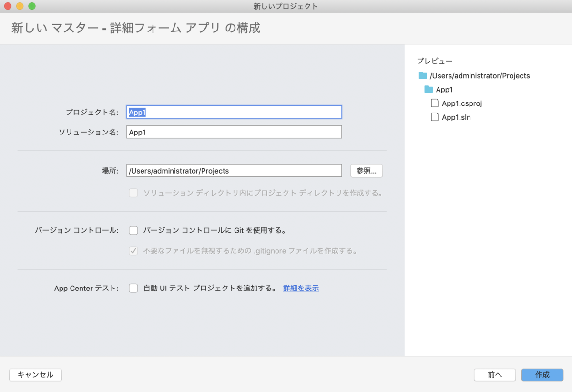Click the 場所 path input field
Image resolution: width=572 pixels, height=392 pixels.
pyautogui.click(x=234, y=170)
